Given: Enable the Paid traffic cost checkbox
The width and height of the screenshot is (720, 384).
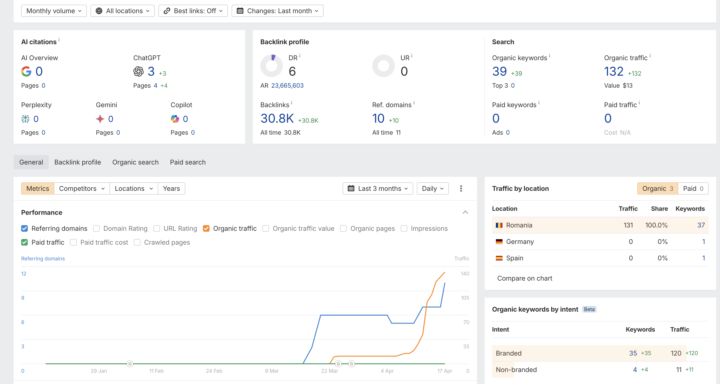Looking at the screenshot, I should point(73,242).
